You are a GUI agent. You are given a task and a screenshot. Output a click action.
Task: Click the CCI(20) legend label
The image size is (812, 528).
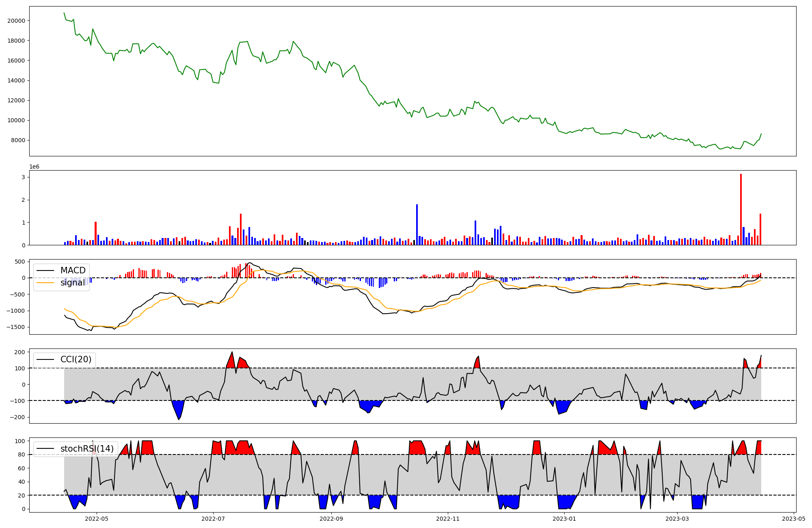click(76, 359)
